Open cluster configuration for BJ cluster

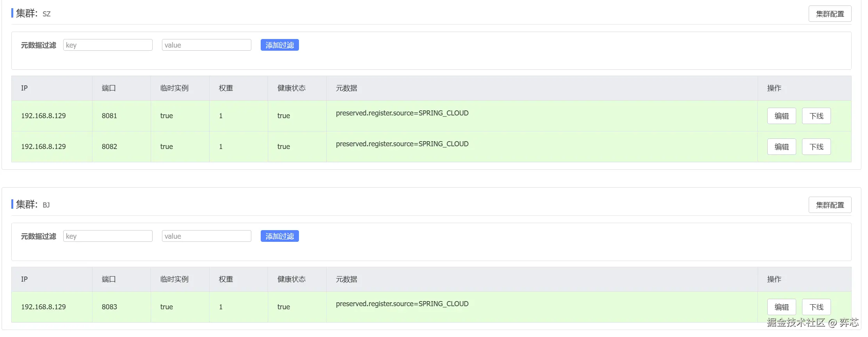tap(829, 205)
